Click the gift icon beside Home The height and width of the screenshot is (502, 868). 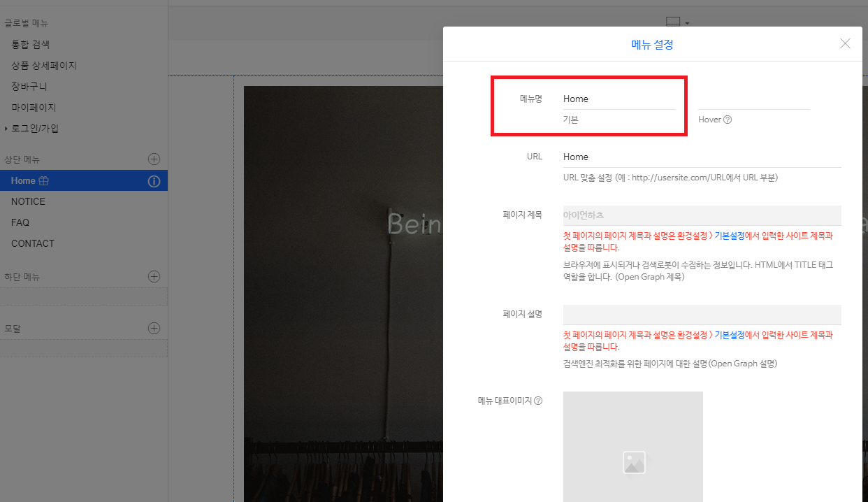[43, 180]
